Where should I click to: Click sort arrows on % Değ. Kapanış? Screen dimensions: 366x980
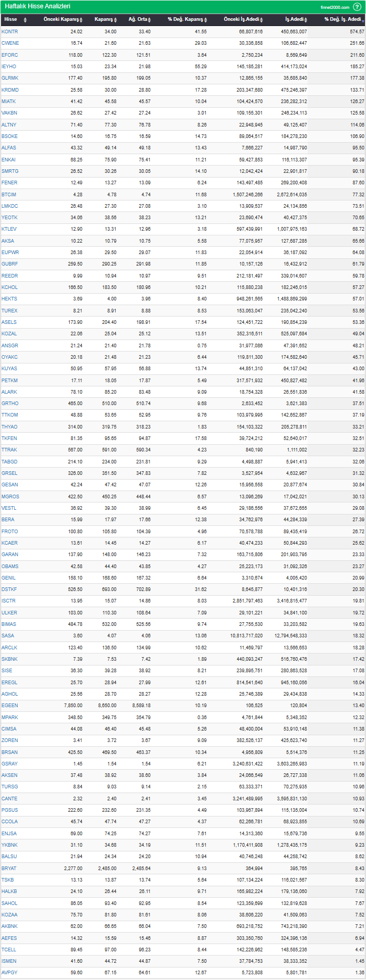coord(205,20)
